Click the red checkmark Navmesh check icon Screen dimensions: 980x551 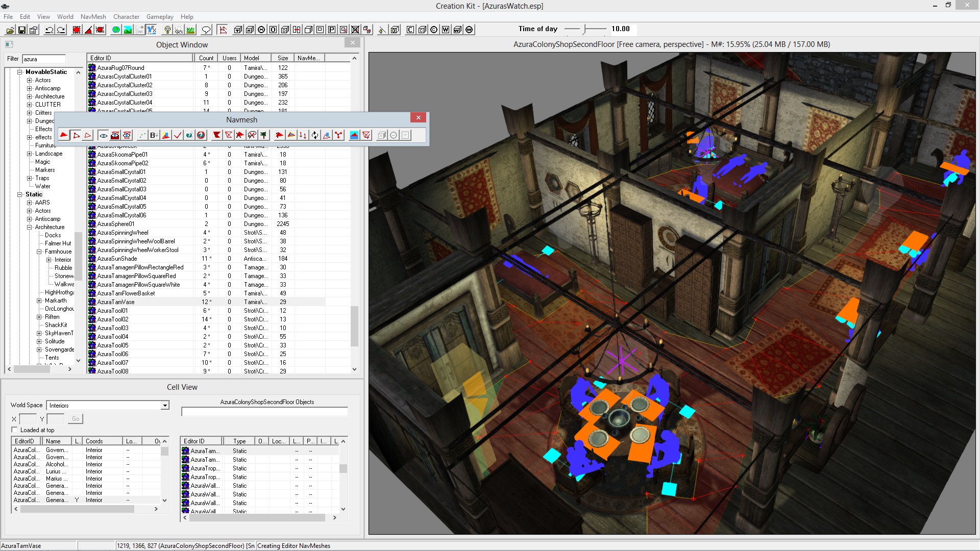click(x=177, y=135)
